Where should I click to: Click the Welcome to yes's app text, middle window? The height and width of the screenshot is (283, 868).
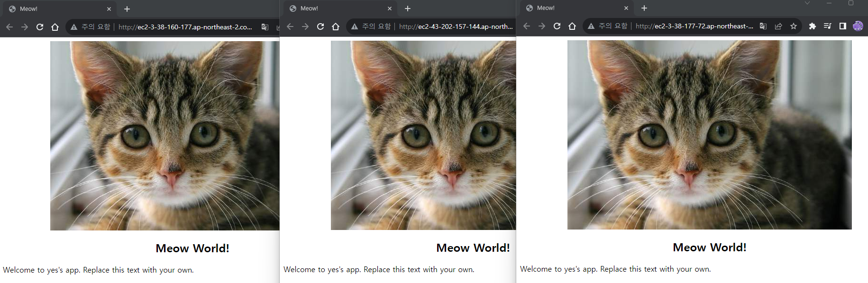point(379,270)
